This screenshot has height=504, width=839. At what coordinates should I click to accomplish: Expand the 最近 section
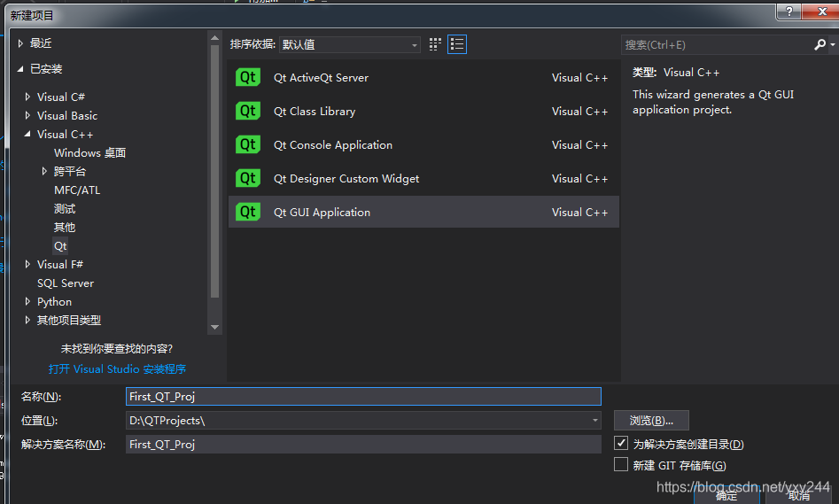pos(20,43)
